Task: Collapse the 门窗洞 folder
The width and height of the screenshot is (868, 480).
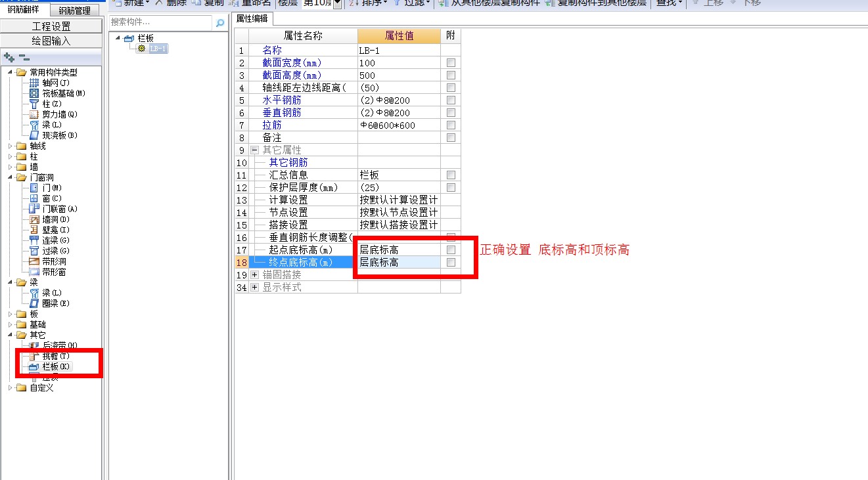Action: 10,177
